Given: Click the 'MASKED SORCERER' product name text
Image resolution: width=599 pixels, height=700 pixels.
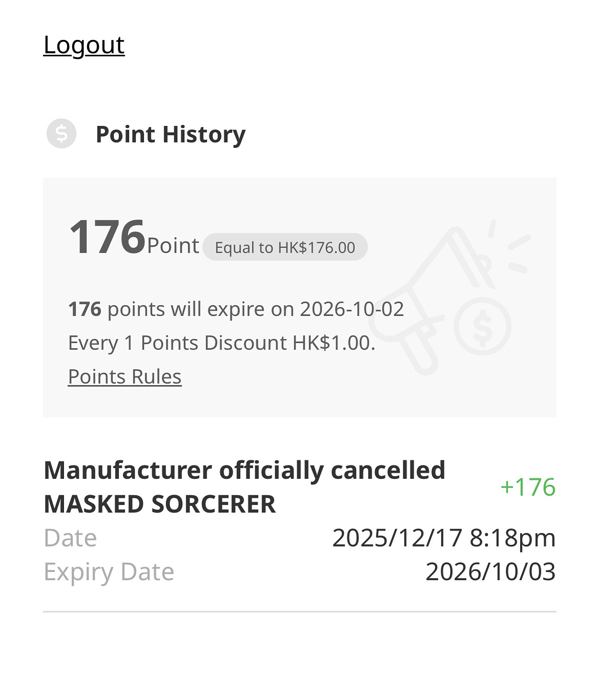Looking at the screenshot, I should coord(160,504).
